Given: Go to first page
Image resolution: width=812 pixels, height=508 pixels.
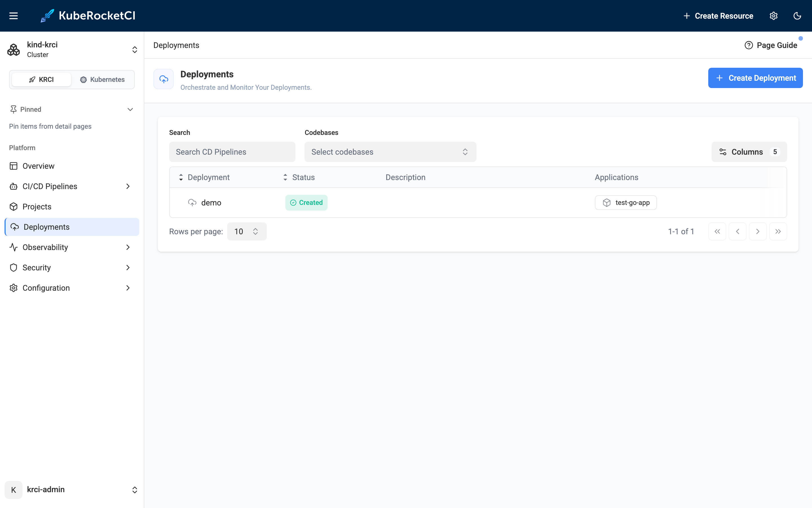Looking at the screenshot, I should (x=717, y=231).
